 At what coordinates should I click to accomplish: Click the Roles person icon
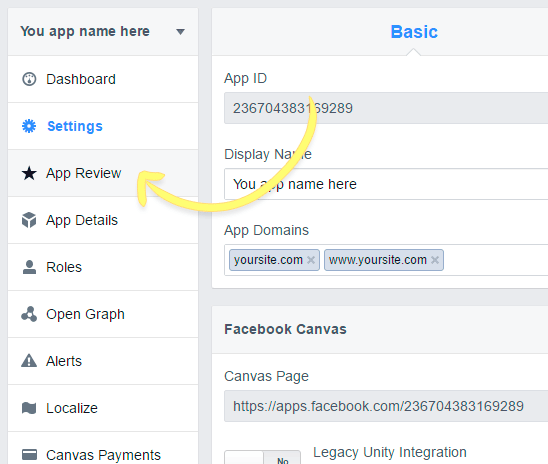pos(29,267)
